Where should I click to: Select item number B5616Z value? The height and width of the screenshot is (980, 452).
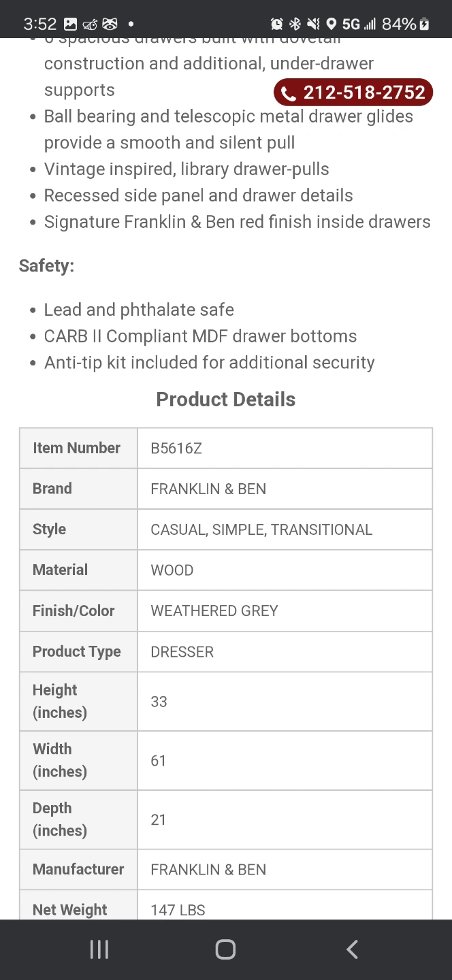click(176, 448)
